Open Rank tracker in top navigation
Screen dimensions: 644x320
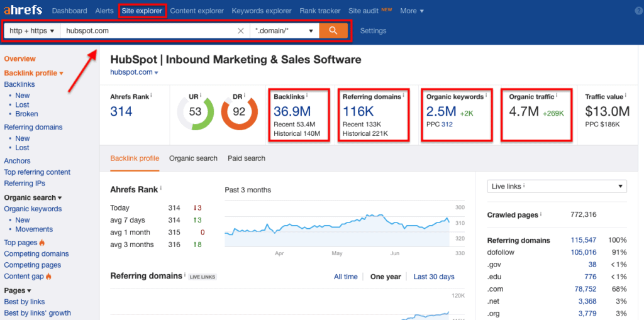coord(320,11)
